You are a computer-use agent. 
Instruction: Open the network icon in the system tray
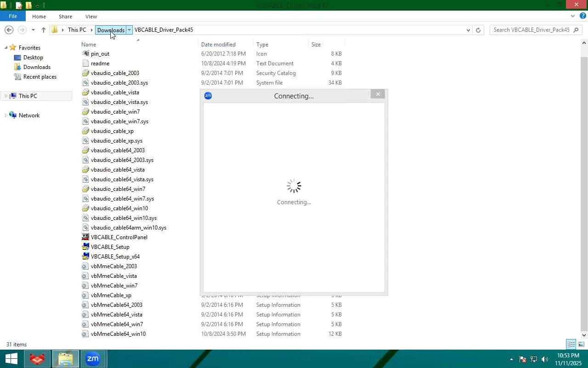click(x=534, y=359)
